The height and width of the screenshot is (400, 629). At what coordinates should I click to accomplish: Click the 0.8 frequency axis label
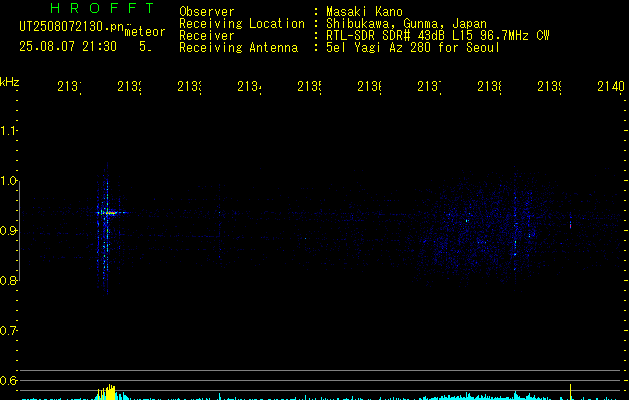point(8,281)
